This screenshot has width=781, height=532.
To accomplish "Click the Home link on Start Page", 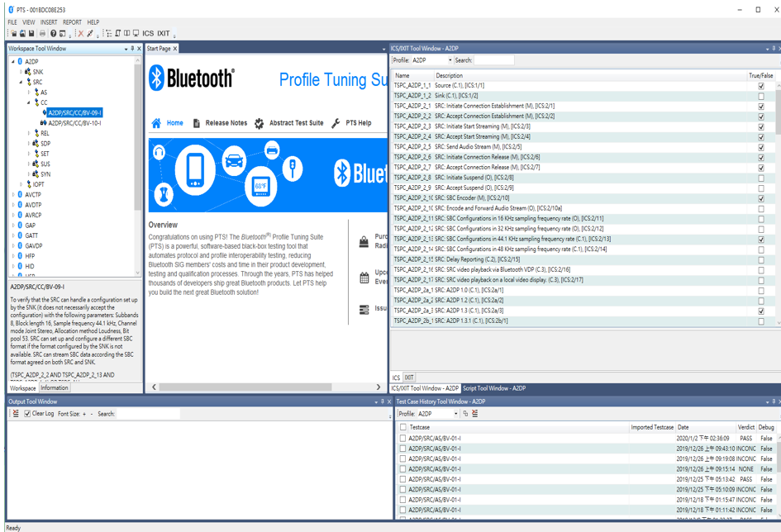I will pos(175,123).
